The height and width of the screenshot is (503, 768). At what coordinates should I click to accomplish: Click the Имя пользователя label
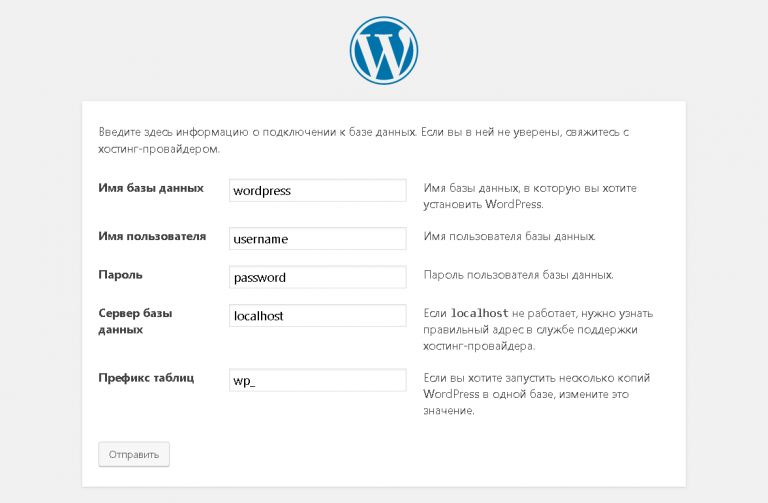[x=152, y=236]
